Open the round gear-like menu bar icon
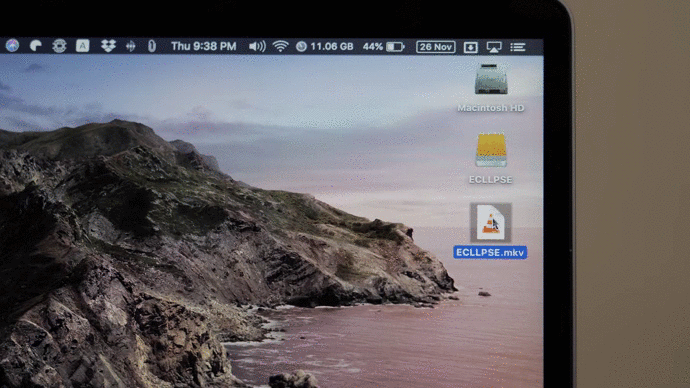 [x=59, y=46]
